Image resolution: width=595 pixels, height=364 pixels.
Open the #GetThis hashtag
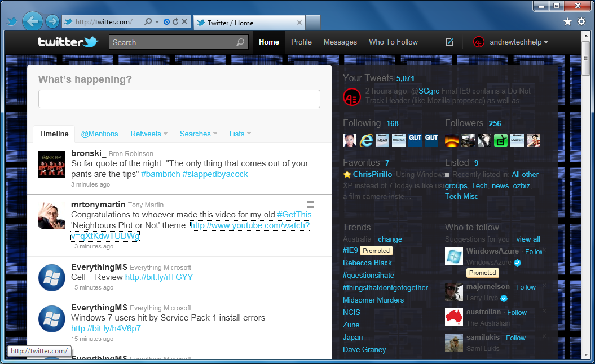pos(294,215)
